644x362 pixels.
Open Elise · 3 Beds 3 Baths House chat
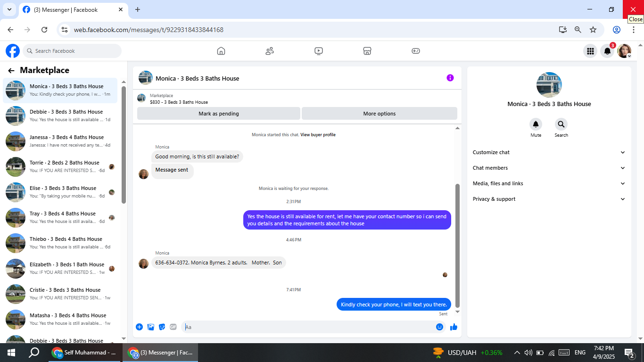coord(60,192)
